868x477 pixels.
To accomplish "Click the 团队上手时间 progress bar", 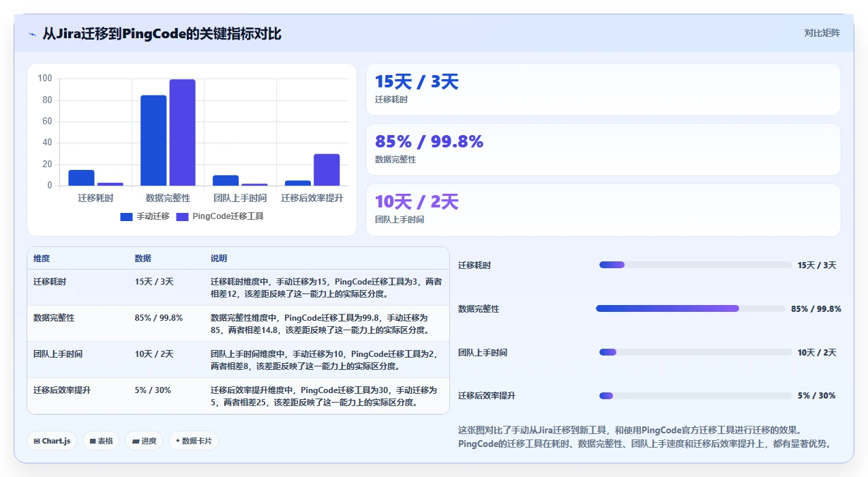I will click(695, 352).
